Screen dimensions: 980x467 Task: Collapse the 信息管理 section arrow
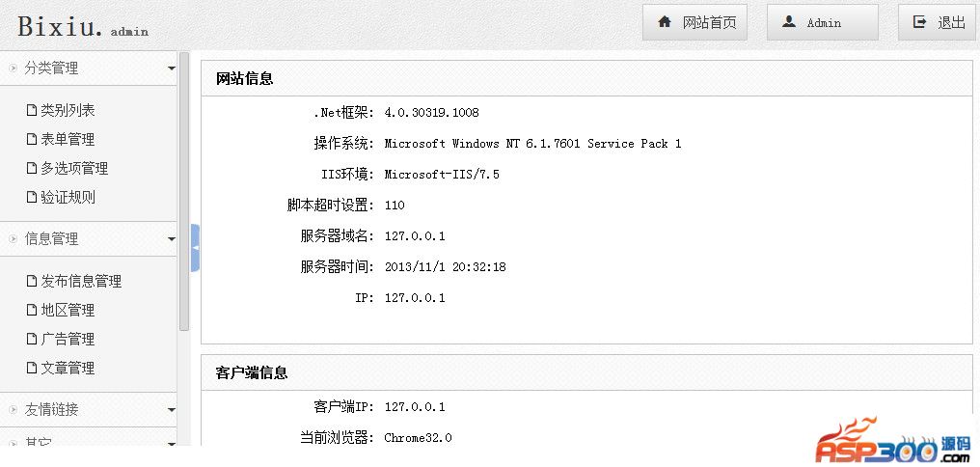[x=171, y=239]
